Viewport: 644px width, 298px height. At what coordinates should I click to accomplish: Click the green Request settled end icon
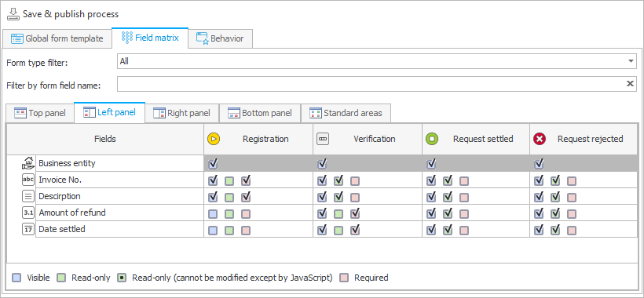pos(432,139)
